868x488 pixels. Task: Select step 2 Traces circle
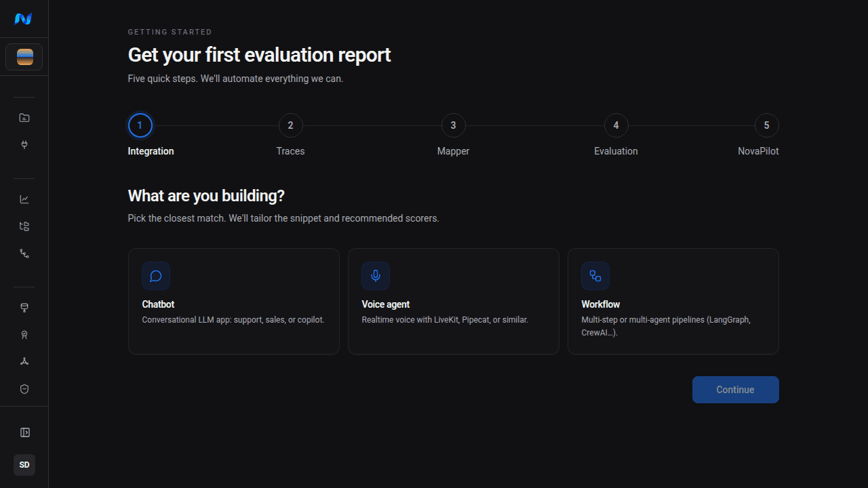290,125
